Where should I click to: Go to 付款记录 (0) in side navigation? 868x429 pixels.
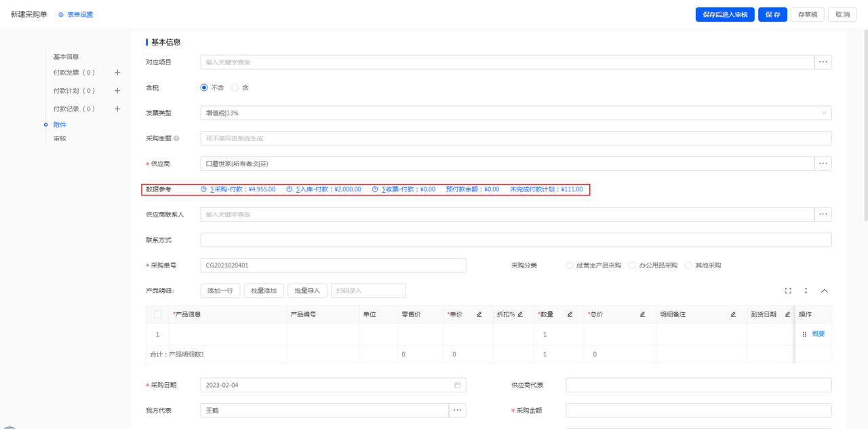74,109
